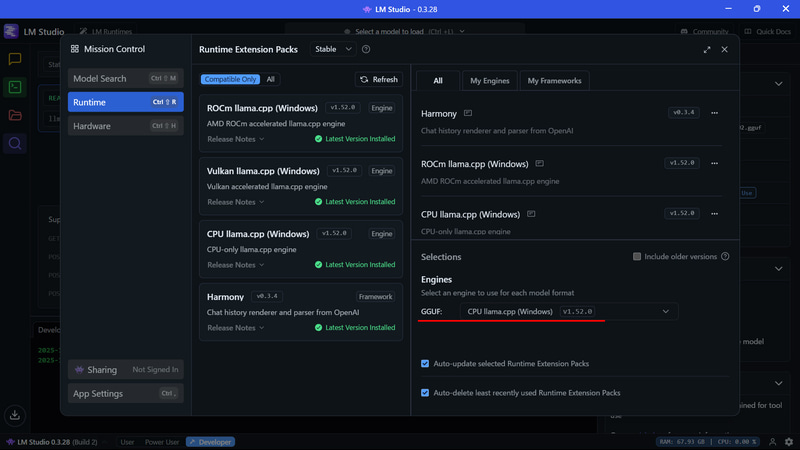The height and width of the screenshot is (450, 800).
Task: Open the Stable channel dropdown
Action: [333, 49]
